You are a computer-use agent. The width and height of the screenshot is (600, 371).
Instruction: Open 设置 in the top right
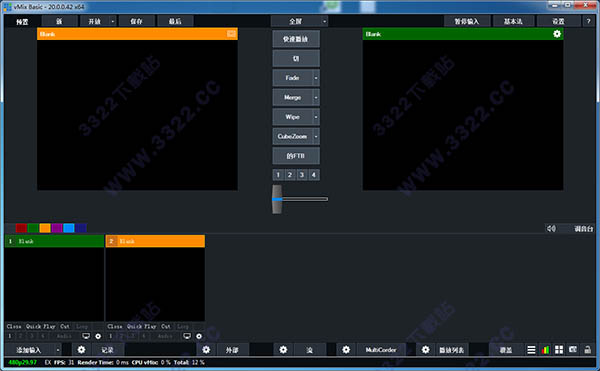point(558,21)
